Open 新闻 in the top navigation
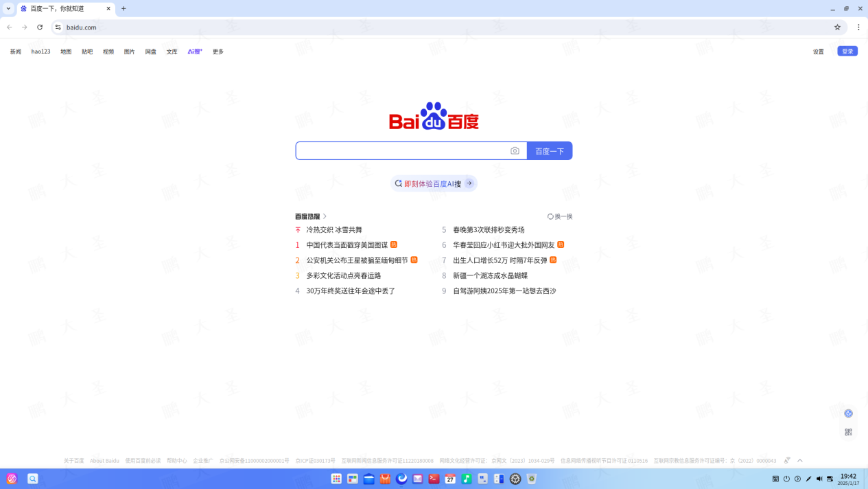 [16, 52]
